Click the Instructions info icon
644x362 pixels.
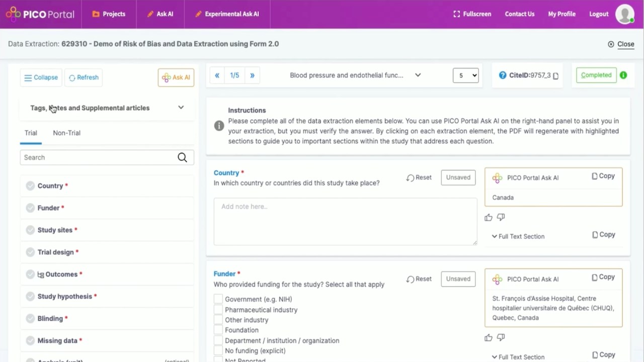click(219, 126)
